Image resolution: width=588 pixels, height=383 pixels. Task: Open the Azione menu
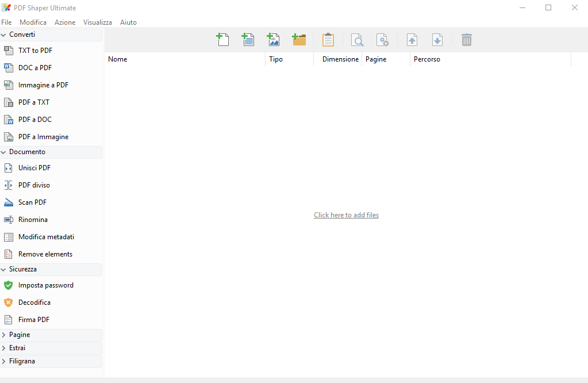click(x=65, y=22)
